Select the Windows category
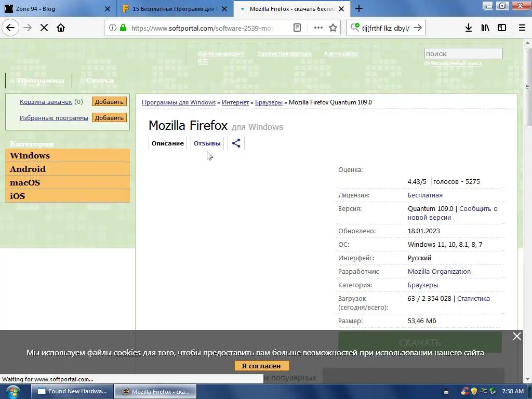The image size is (532, 399). coord(68,155)
